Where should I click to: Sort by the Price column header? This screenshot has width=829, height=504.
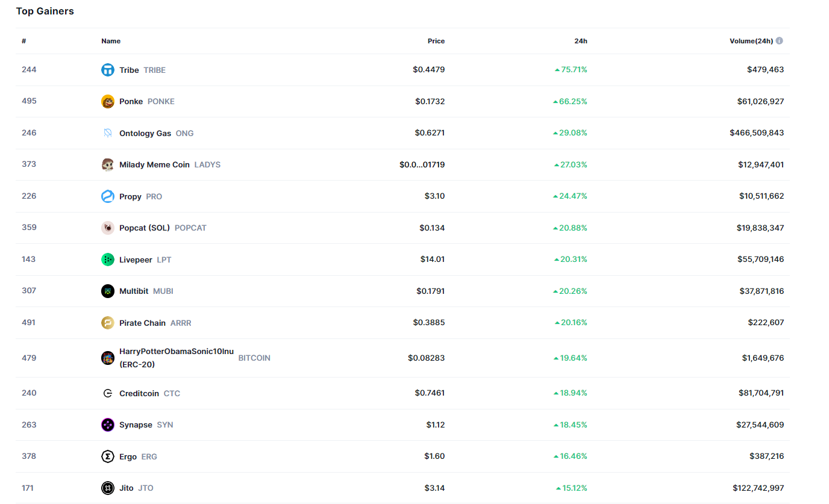[x=436, y=41]
